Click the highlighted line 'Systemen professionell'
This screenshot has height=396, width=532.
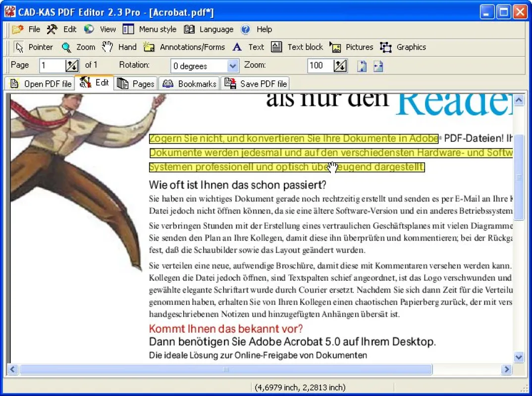pyautogui.click(x=287, y=167)
